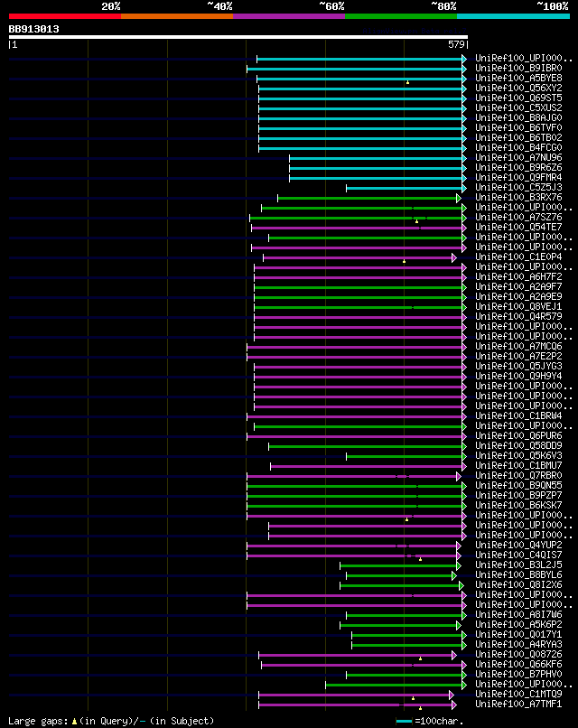Open the UniRef100_Q69ST5 entry
578x728 pixels.
click(518, 98)
